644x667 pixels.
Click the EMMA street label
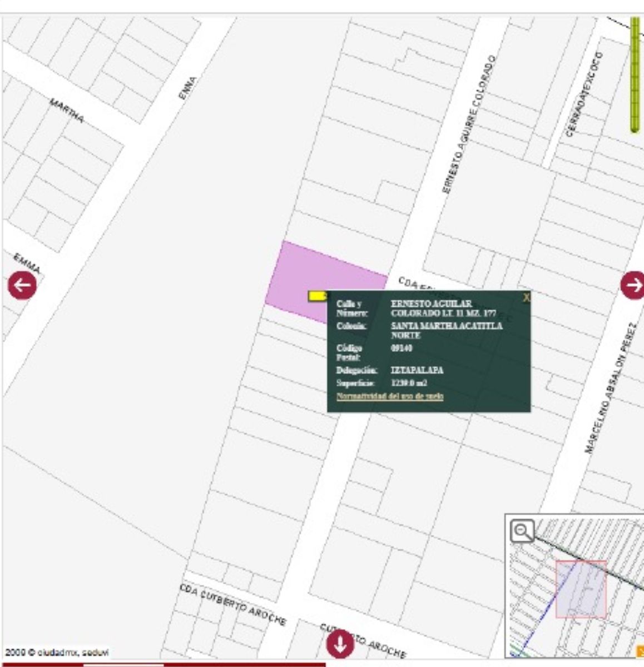(x=27, y=263)
